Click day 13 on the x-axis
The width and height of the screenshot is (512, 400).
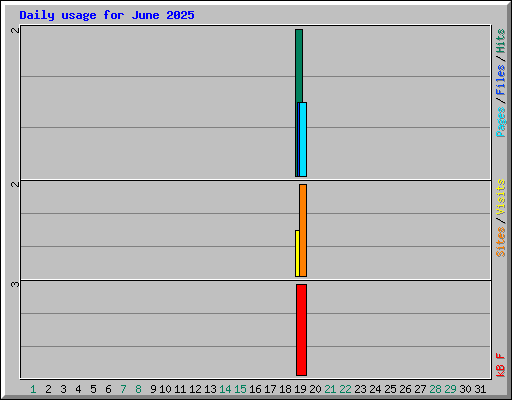(x=210, y=389)
